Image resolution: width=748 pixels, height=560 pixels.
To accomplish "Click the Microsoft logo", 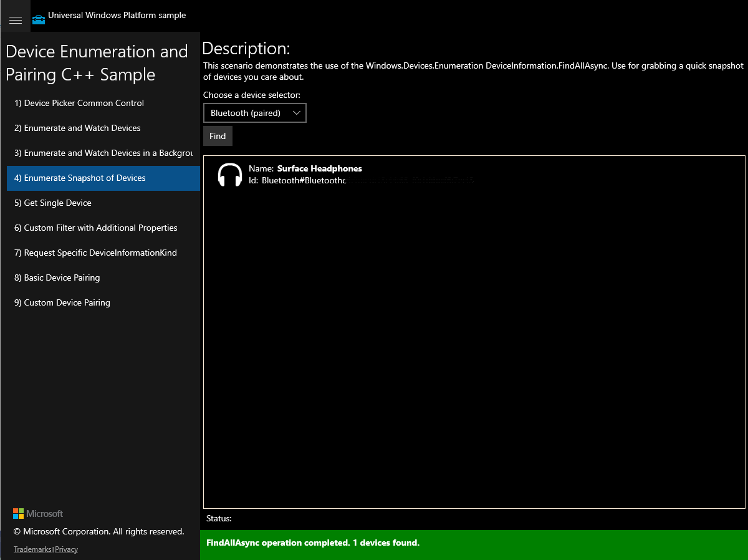I will point(38,514).
